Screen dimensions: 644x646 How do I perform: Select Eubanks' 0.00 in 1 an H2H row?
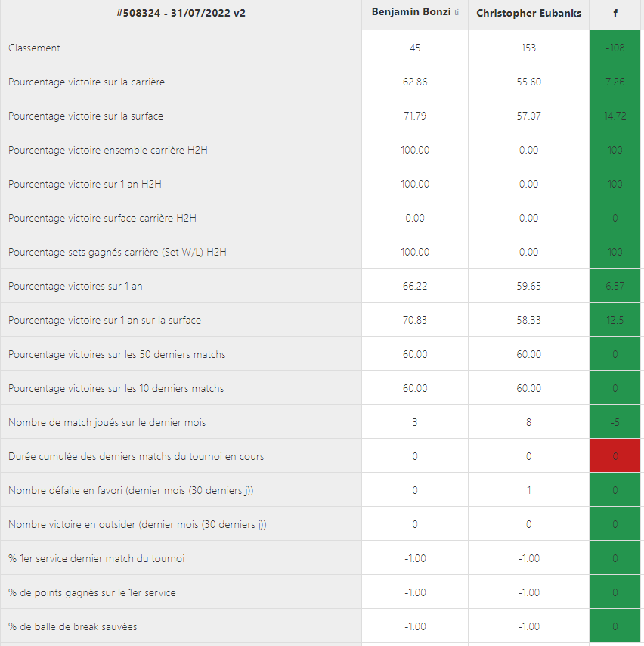528,184
